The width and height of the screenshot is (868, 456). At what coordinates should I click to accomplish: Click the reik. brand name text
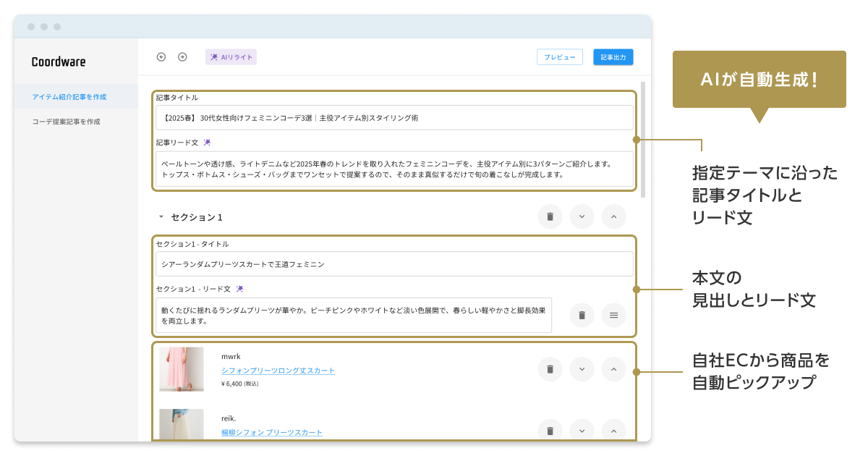point(229,418)
